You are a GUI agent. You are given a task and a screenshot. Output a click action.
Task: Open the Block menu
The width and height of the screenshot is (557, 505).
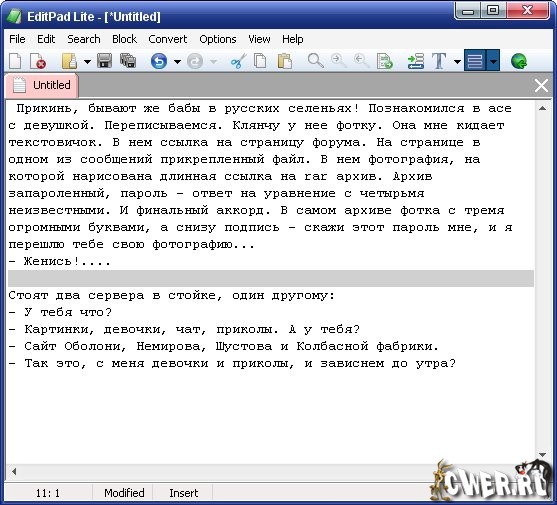pyautogui.click(x=124, y=39)
